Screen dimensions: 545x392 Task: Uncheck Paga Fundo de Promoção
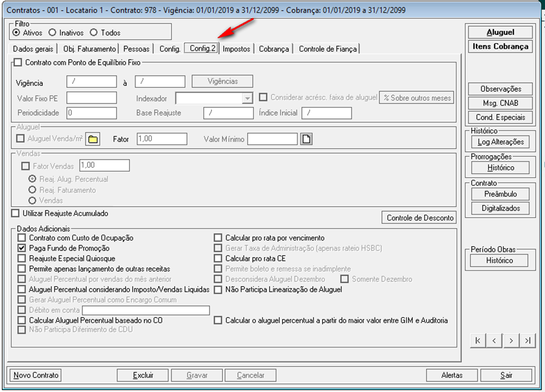tap(22, 248)
